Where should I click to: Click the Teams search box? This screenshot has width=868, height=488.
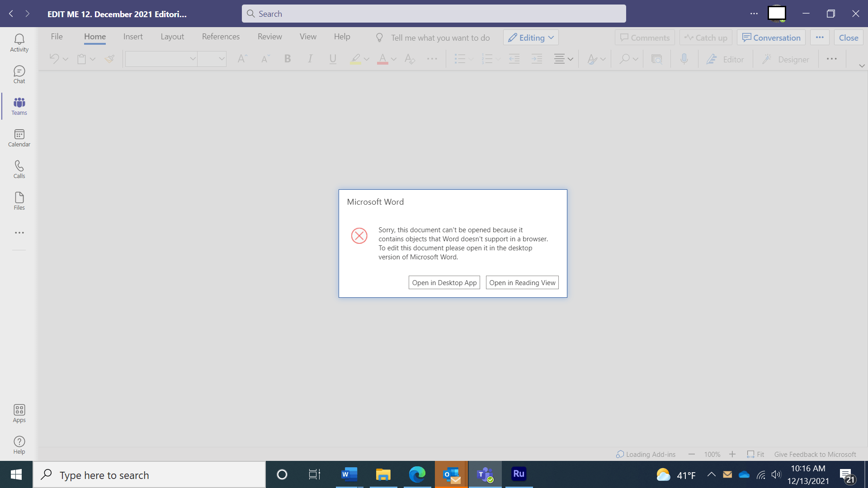click(434, 14)
